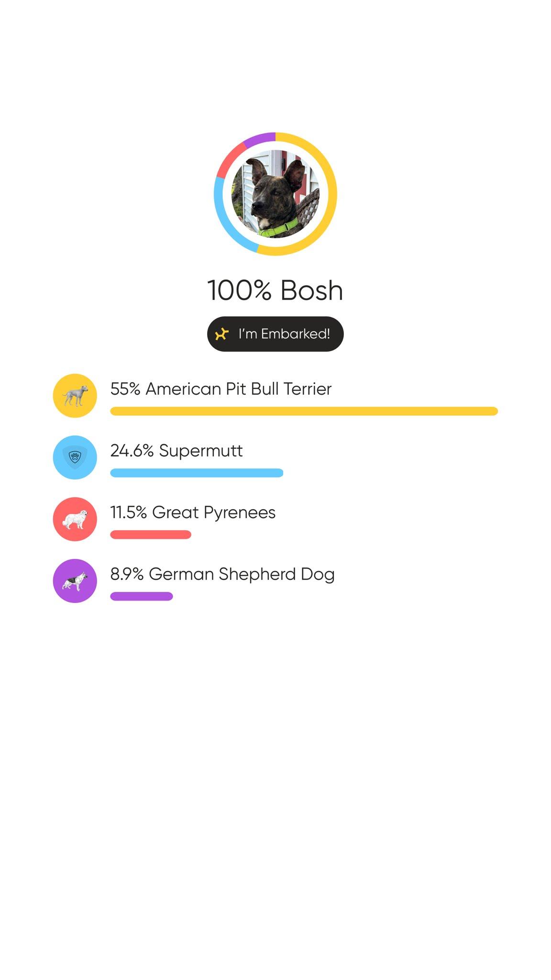The height and width of the screenshot is (980, 551).
Task: Click the yellow balloon dog logo icon
Action: pyautogui.click(x=221, y=334)
